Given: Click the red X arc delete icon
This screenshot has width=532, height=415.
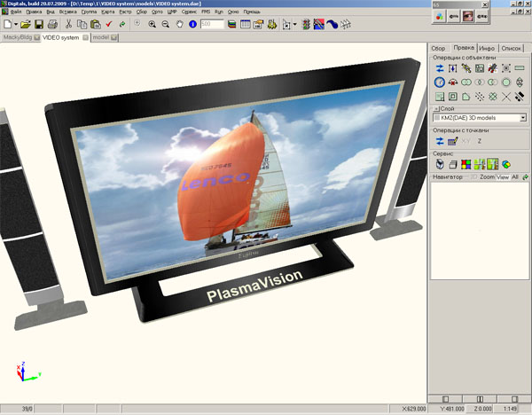Looking at the screenshot, I should [452, 82].
